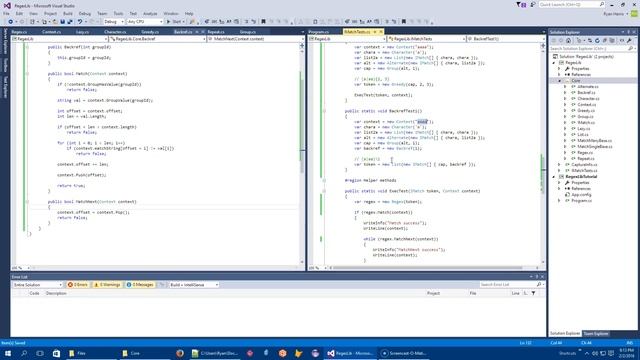
Task: Click the Navigate Backward toolbar icon
Action: point(11,22)
